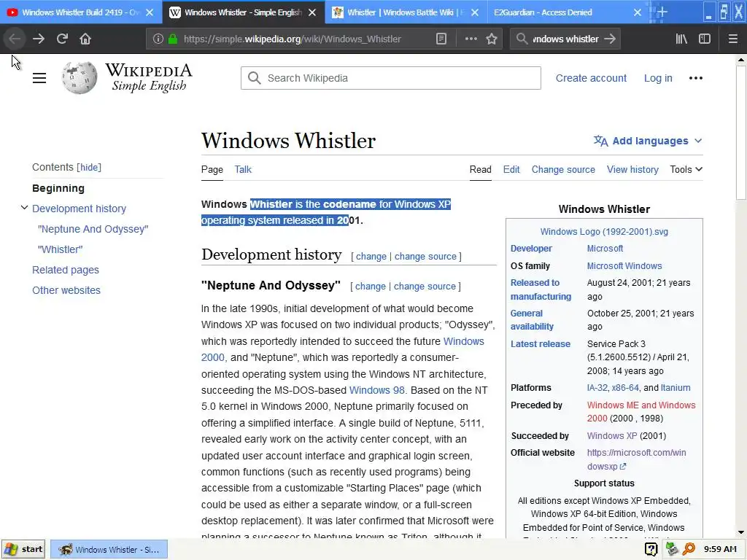
Task: Reload the page with the refresh icon
Action: (x=62, y=39)
